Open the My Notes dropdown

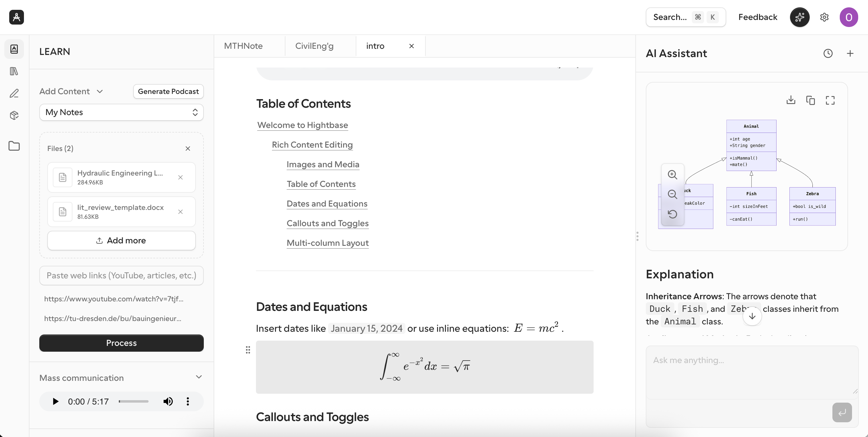pyautogui.click(x=121, y=112)
